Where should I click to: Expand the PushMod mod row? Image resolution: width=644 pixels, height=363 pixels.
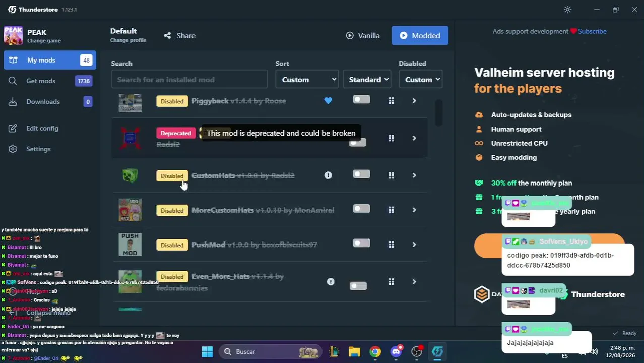tap(414, 245)
